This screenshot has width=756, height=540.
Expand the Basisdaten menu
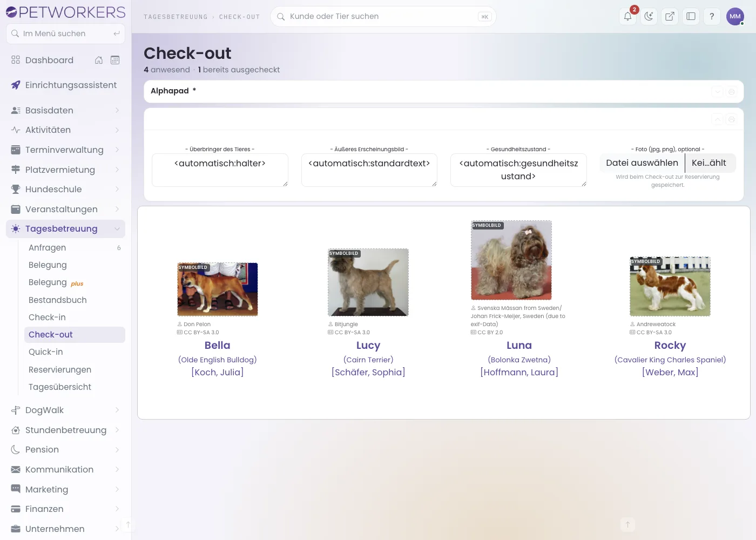[65, 110]
